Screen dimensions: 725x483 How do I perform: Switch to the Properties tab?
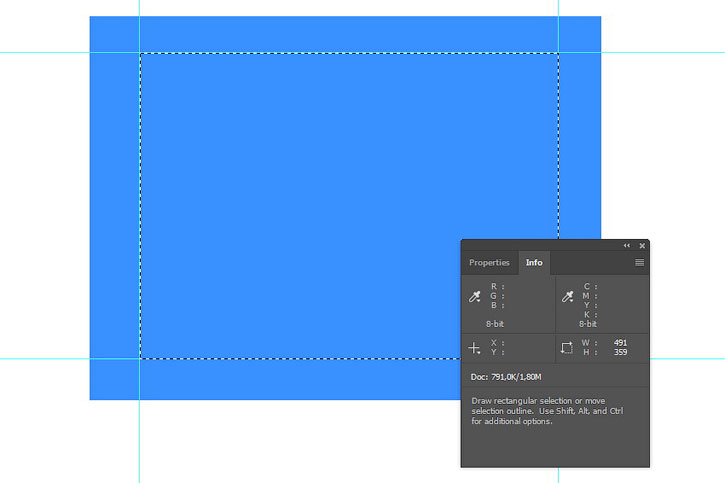(x=489, y=263)
